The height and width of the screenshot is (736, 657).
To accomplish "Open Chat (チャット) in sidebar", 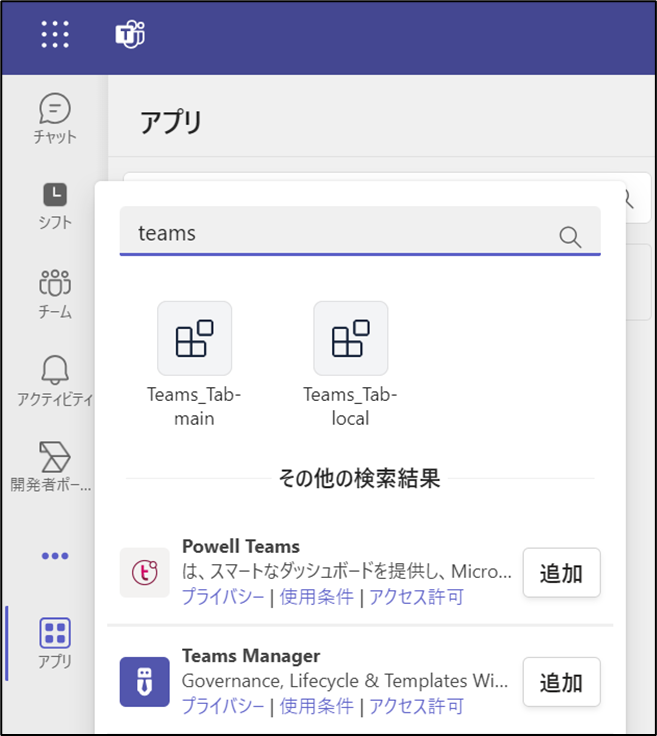I will 55,118.
